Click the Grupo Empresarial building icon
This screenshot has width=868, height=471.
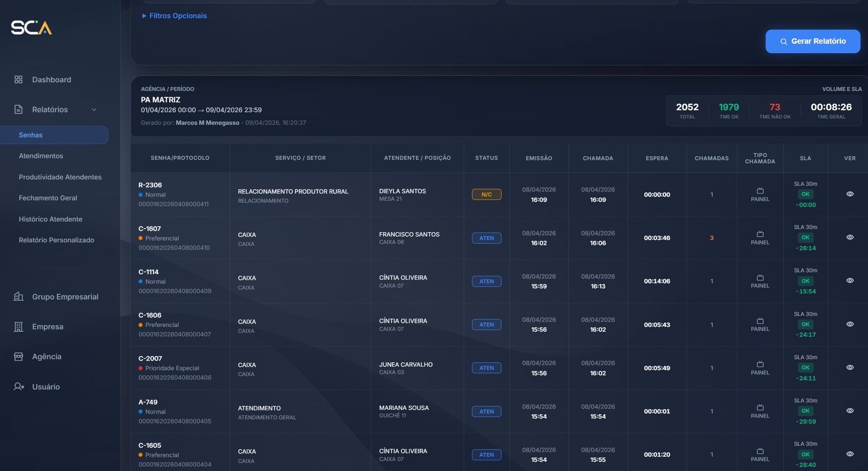coord(18,296)
